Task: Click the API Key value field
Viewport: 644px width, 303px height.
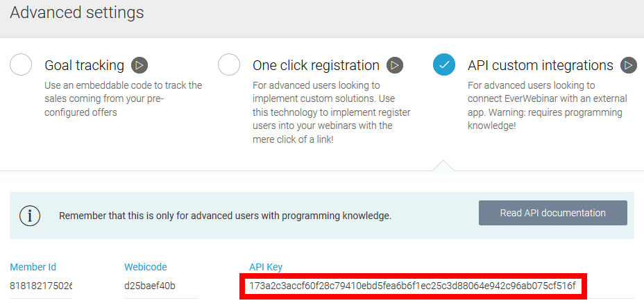Action: (412, 286)
